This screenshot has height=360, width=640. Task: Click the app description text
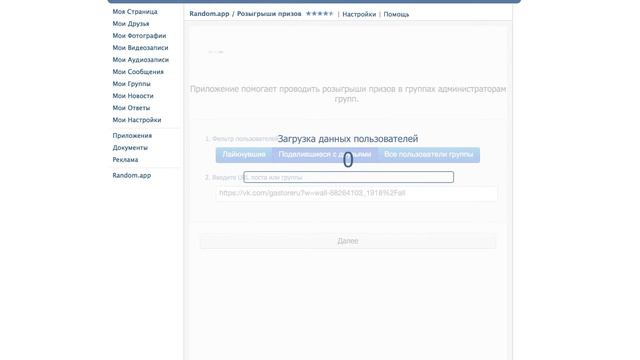tap(348, 94)
